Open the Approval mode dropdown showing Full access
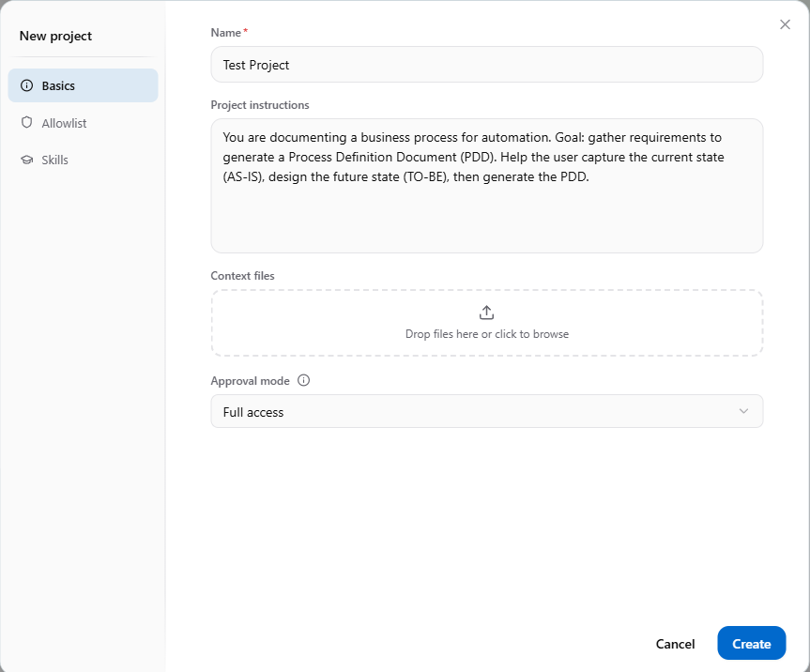 (x=486, y=412)
